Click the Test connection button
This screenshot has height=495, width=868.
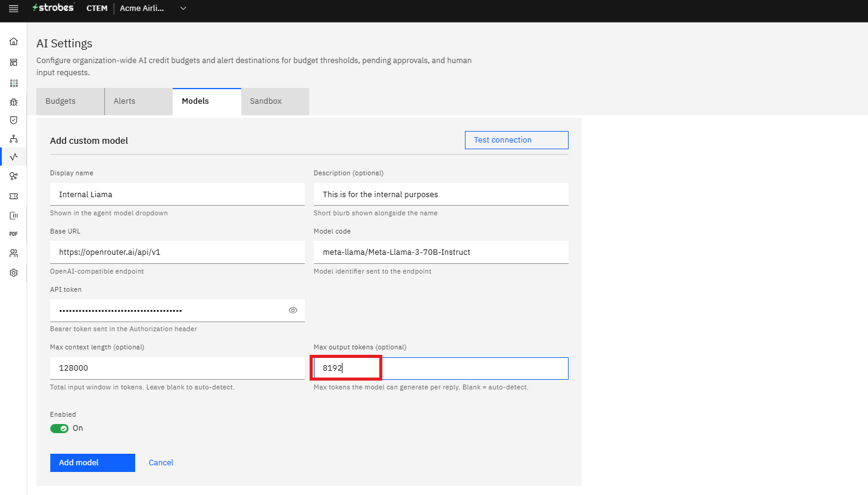point(516,140)
